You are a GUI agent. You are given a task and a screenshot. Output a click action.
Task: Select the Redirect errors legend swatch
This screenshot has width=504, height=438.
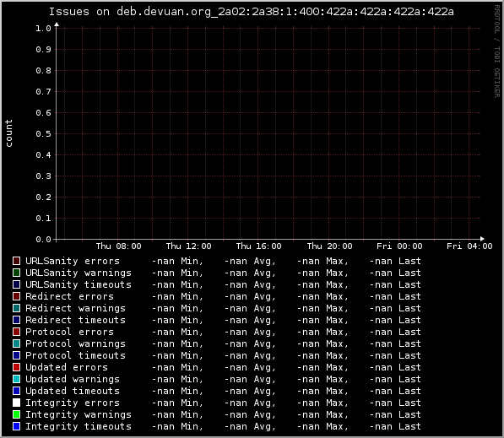point(16,296)
